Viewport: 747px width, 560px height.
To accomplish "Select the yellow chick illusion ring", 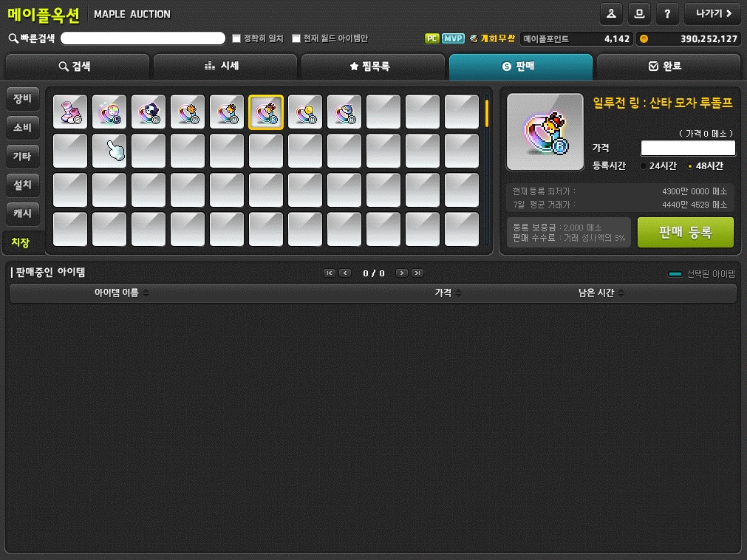I will tap(305, 112).
